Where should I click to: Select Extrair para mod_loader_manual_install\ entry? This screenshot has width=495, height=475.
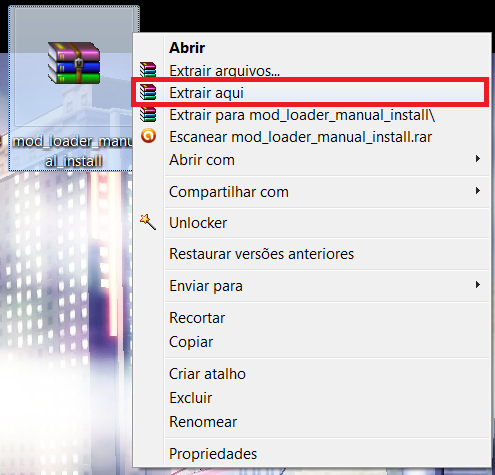[x=311, y=115]
